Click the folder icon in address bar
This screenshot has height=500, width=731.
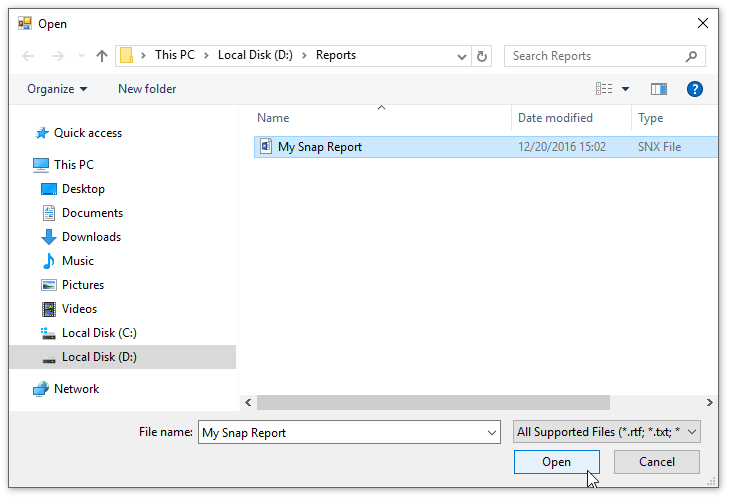(x=126, y=55)
